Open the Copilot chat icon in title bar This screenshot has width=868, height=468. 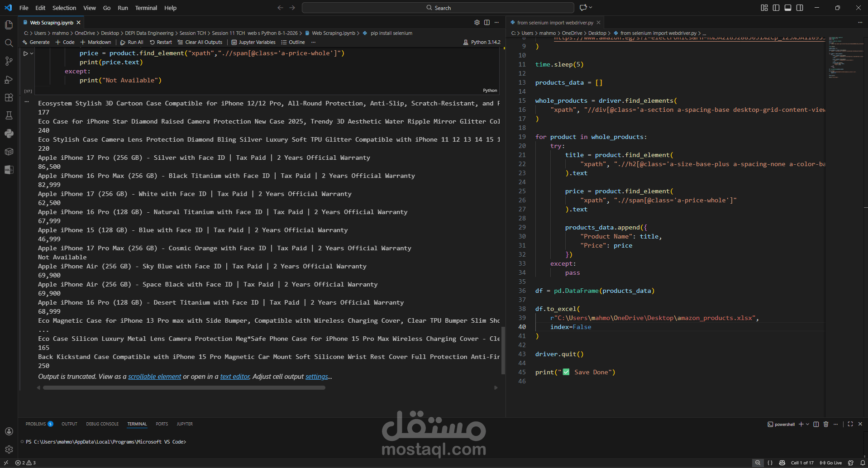point(583,8)
